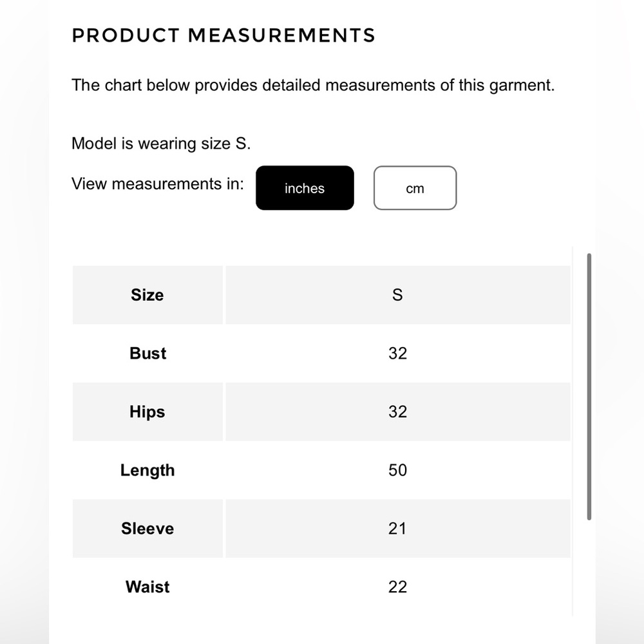Select the S size column header

(397, 295)
